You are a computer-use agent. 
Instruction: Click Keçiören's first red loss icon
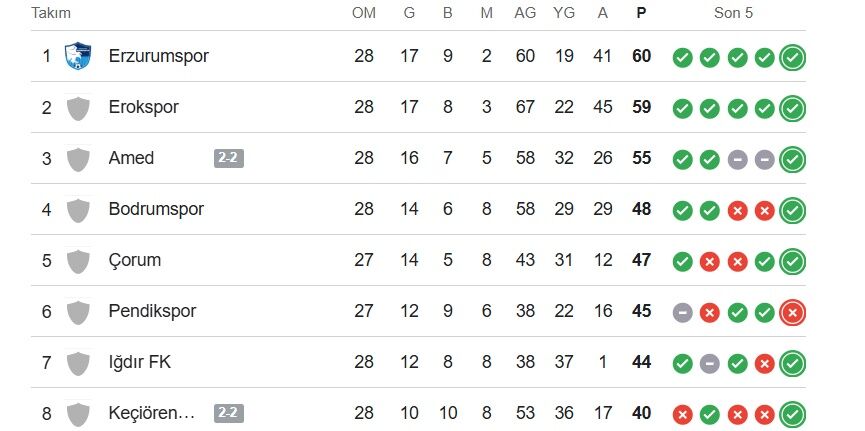pos(683,414)
